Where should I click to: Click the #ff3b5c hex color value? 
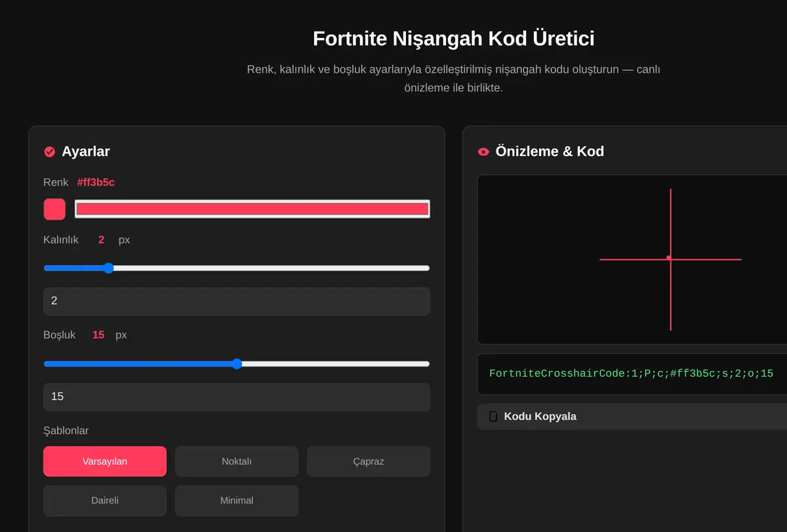click(96, 182)
